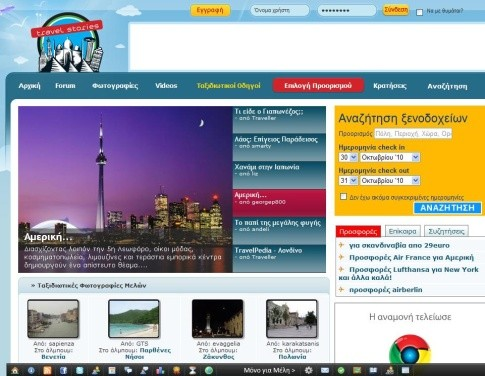Open the chat bubbles icon in bottom toolbar
Screen dimensions: 485x376
pyautogui.click(x=128, y=370)
